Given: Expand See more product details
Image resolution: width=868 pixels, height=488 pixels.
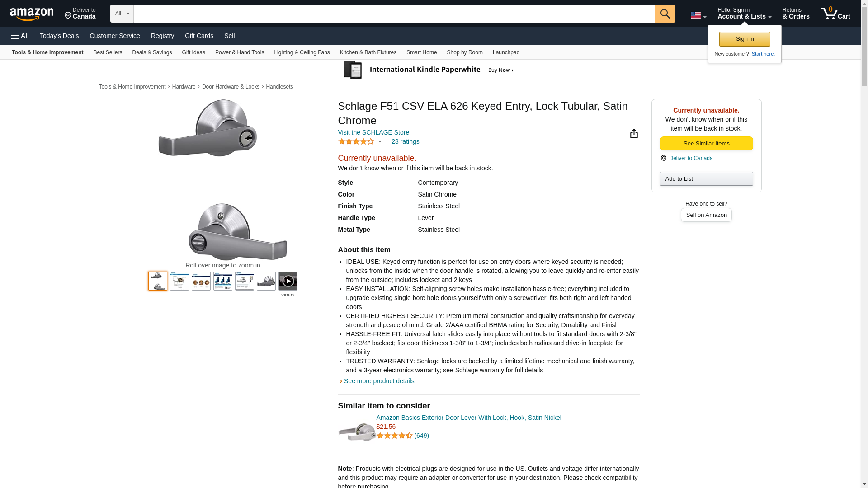Looking at the screenshot, I should [378, 381].
